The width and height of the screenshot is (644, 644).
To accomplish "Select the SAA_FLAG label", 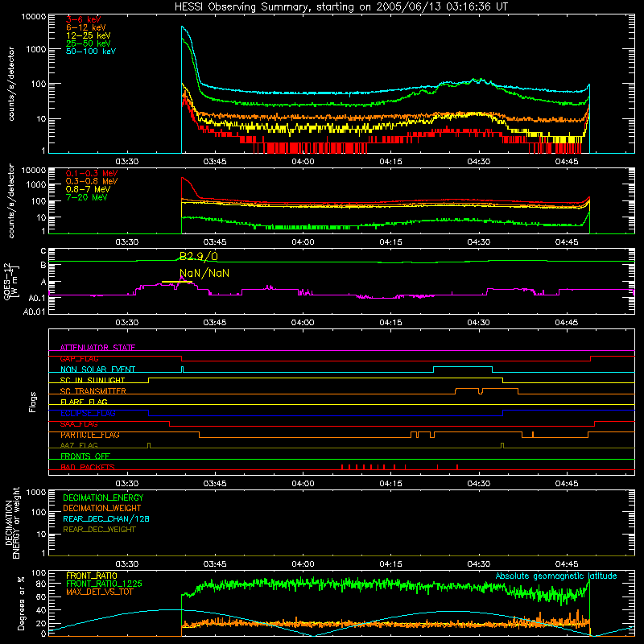I will click(x=79, y=424).
